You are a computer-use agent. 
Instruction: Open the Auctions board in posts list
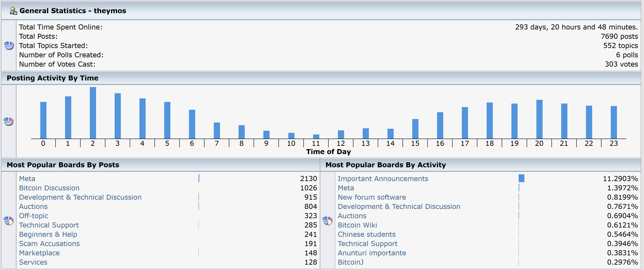33,206
